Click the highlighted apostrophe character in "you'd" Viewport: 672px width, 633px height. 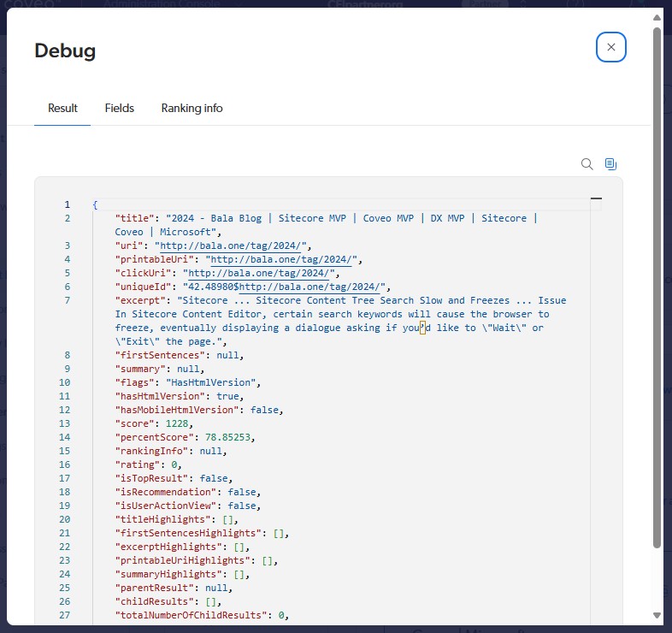[x=422, y=328]
